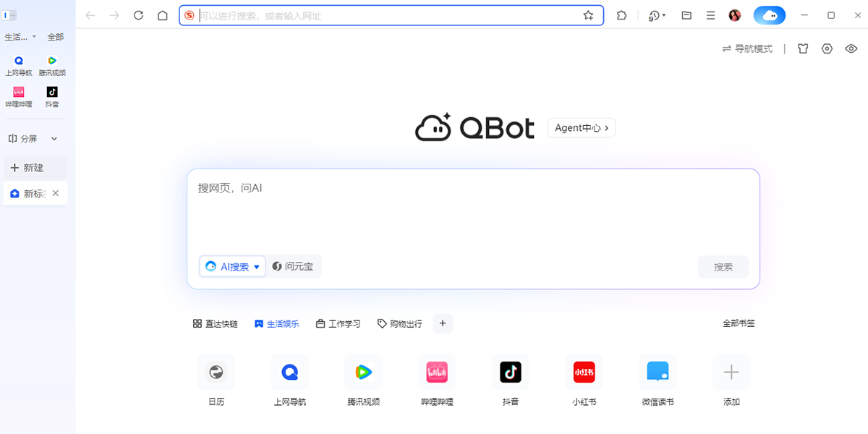Open 全部书签 link
Image resolution: width=868 pixels, height=434 pixels.
[739, 323]
